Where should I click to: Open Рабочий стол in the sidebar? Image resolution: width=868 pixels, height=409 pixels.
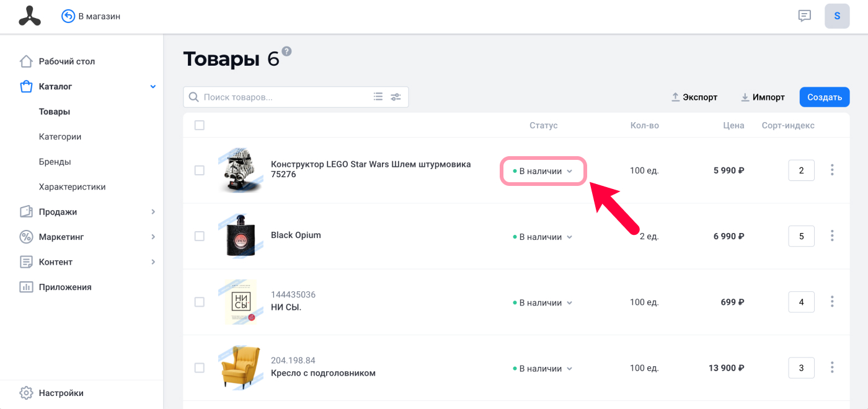coord(67,61)
